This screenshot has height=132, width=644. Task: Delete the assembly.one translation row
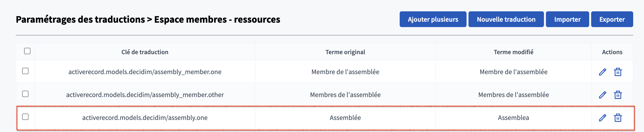(617, 117)
